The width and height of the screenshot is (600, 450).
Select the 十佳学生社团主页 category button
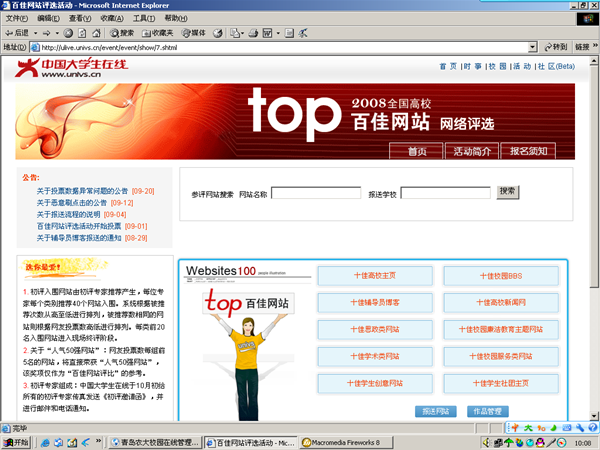501,383
